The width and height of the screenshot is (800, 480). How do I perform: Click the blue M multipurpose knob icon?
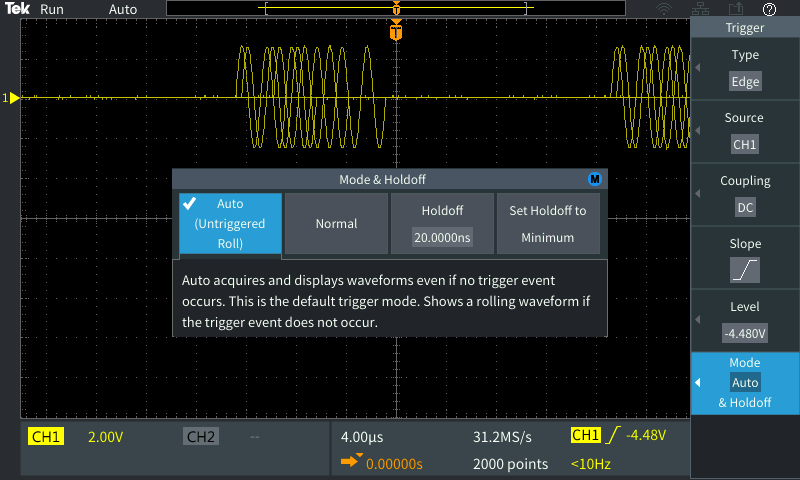pyautogui.click(x=594, y=179)
